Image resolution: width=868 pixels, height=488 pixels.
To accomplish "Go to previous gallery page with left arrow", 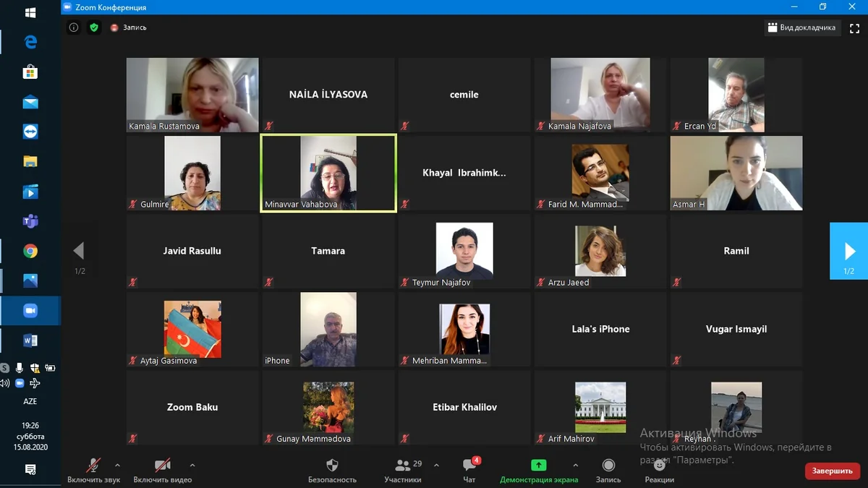I will coord(79,251).
